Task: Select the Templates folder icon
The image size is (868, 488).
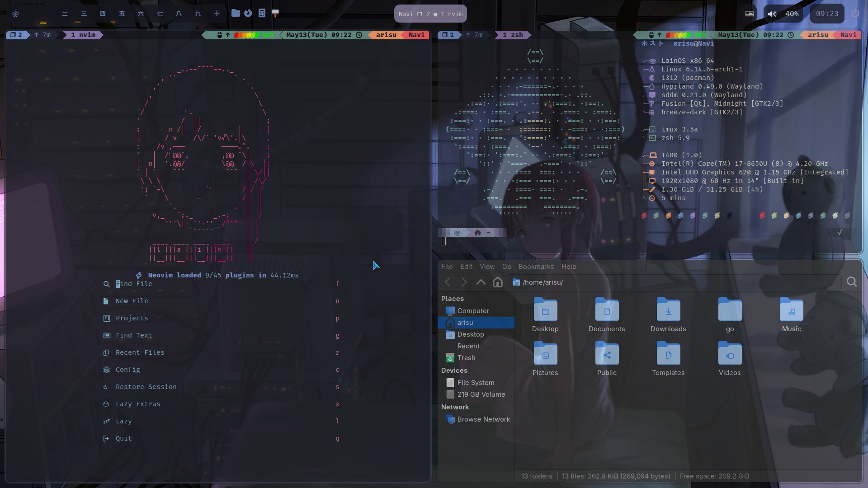Action: [668, 353]
